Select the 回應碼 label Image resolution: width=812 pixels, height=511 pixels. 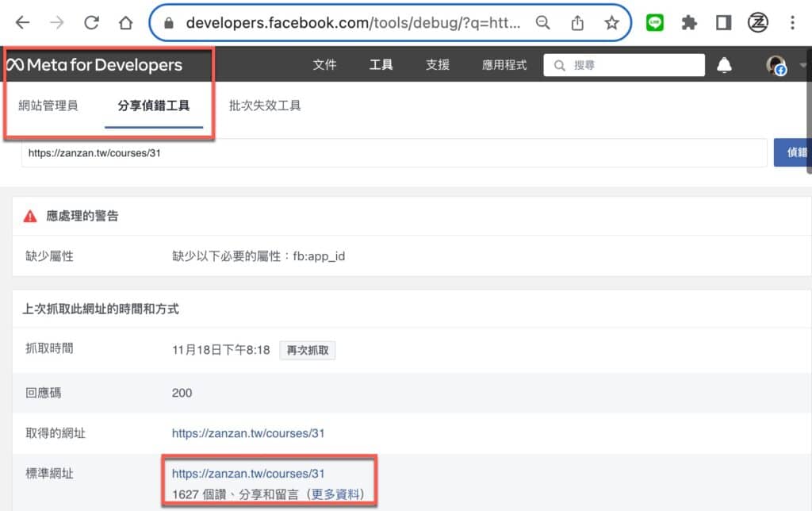43,393
